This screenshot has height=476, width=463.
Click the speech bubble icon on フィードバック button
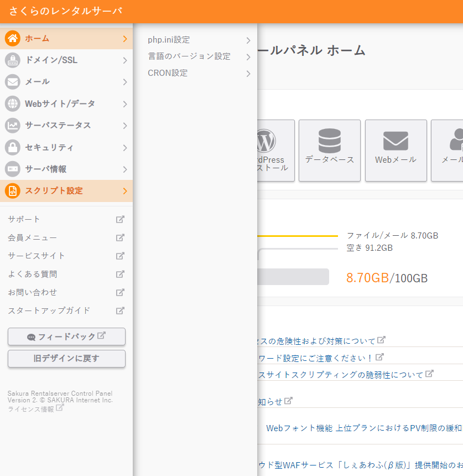pyautogui.click(x=31, y=337)
